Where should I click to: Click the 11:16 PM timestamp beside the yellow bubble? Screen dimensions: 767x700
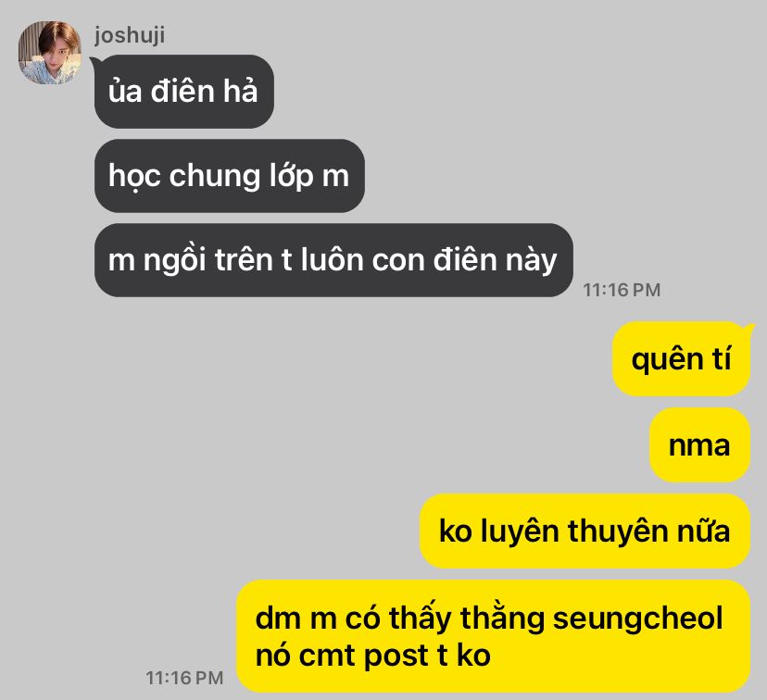(184, 678)
